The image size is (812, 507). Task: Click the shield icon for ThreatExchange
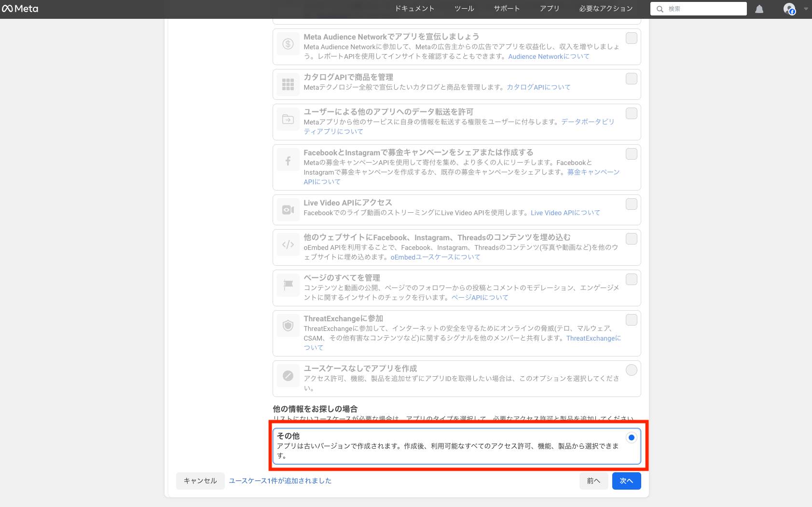coord(288,326)
